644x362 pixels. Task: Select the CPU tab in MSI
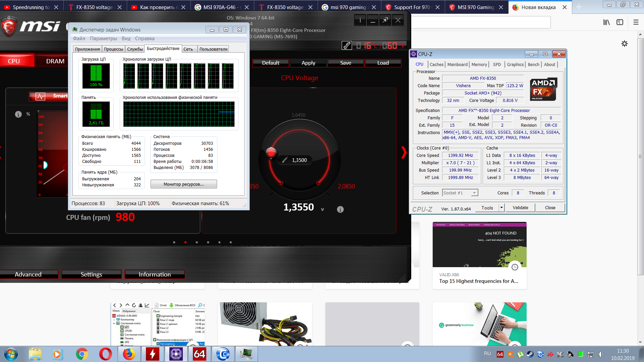pyautogui.click(x=14, y=61)
